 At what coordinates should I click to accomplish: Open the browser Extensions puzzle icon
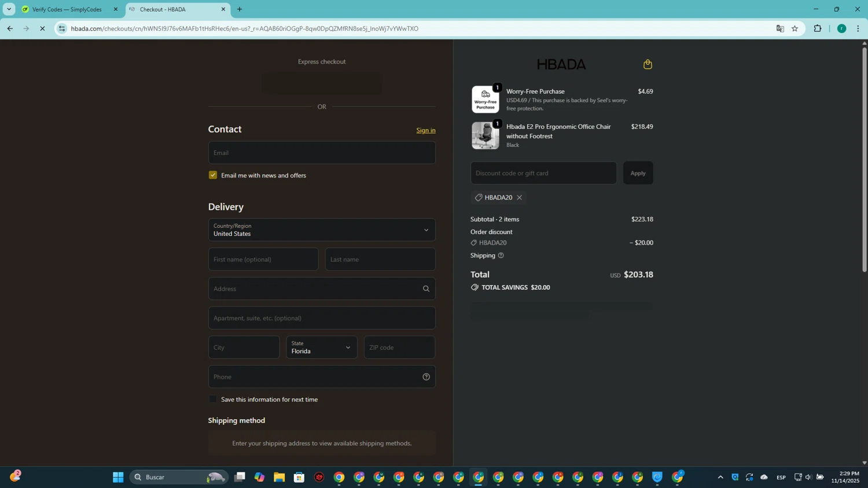click(818, 28)
